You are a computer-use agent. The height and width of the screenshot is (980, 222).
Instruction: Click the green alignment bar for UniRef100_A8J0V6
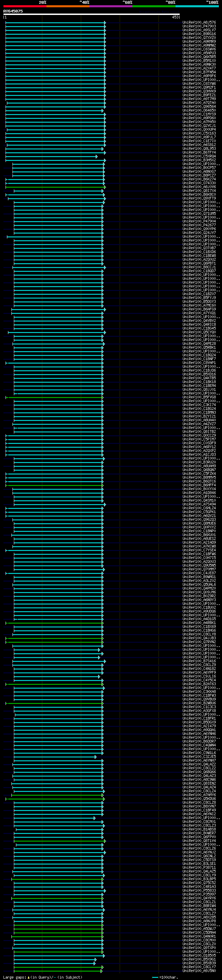55,187
